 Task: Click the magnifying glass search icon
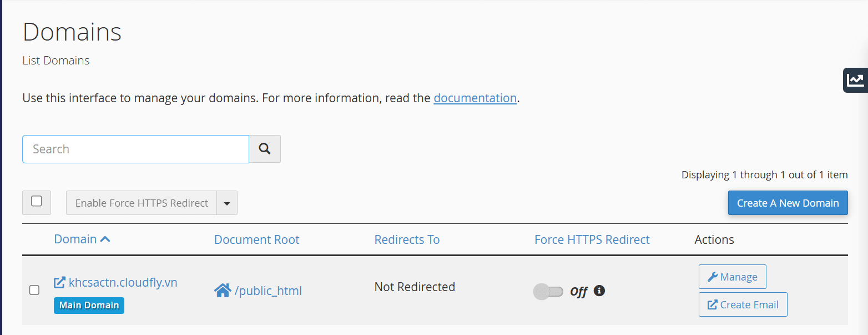click(265, 149)
